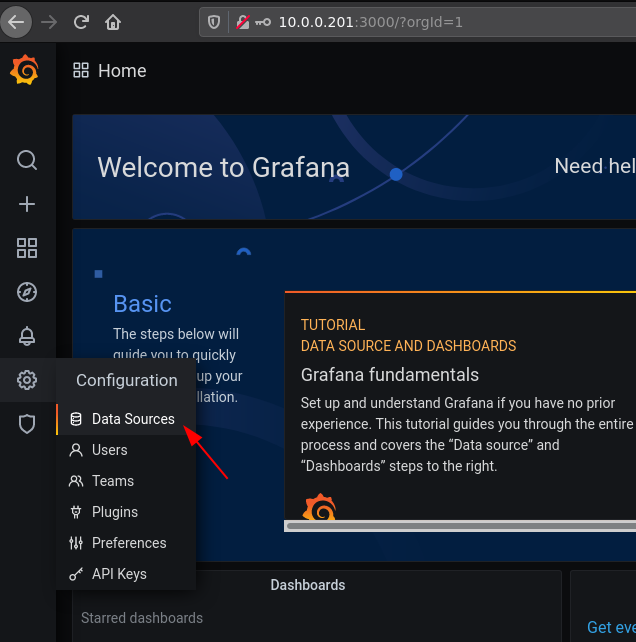Select Users from the Configuration menu

pos(126,450)
